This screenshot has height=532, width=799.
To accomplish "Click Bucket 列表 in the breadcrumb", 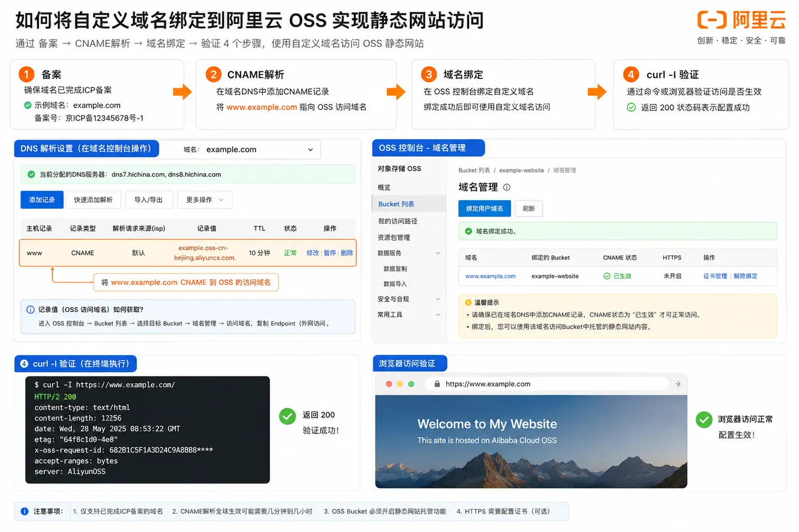I will (474, 170).
